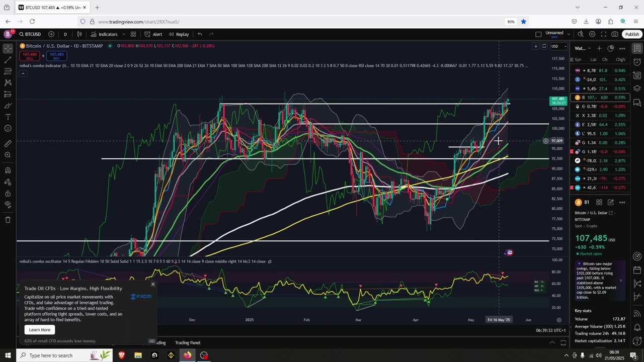
Task: Open watchlist advanced view pie icon
Action: 610,48
